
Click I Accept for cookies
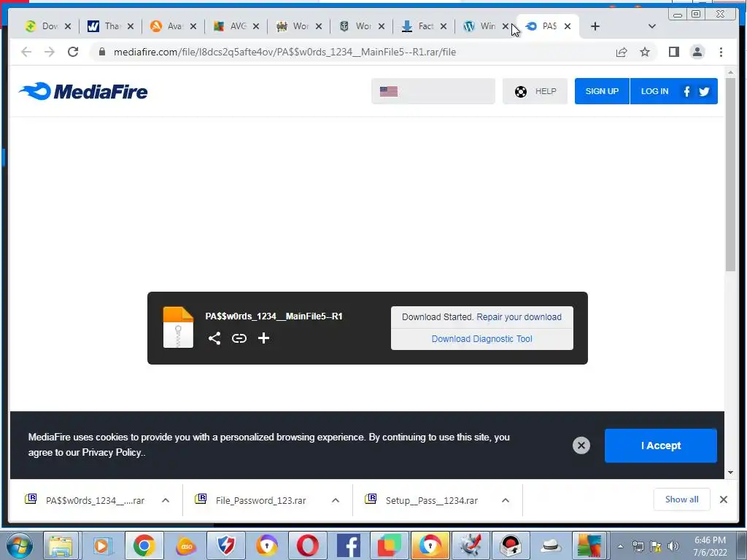(661, 446)
